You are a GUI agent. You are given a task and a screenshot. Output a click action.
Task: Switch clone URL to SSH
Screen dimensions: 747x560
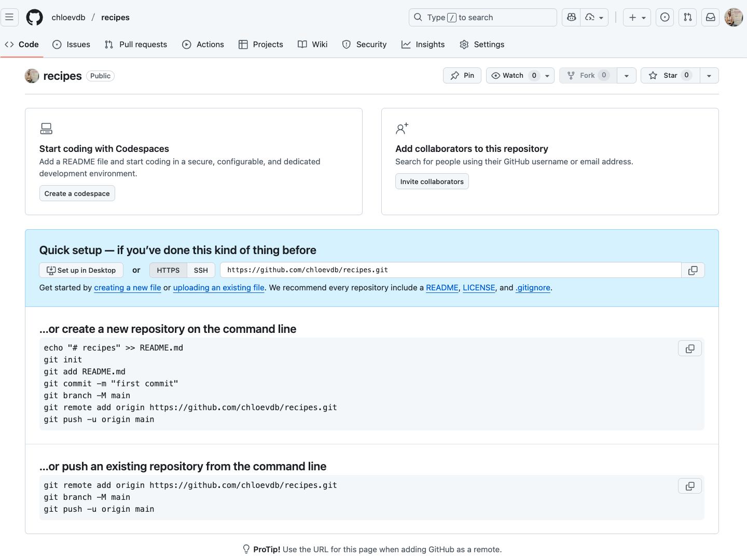point(201,270)
